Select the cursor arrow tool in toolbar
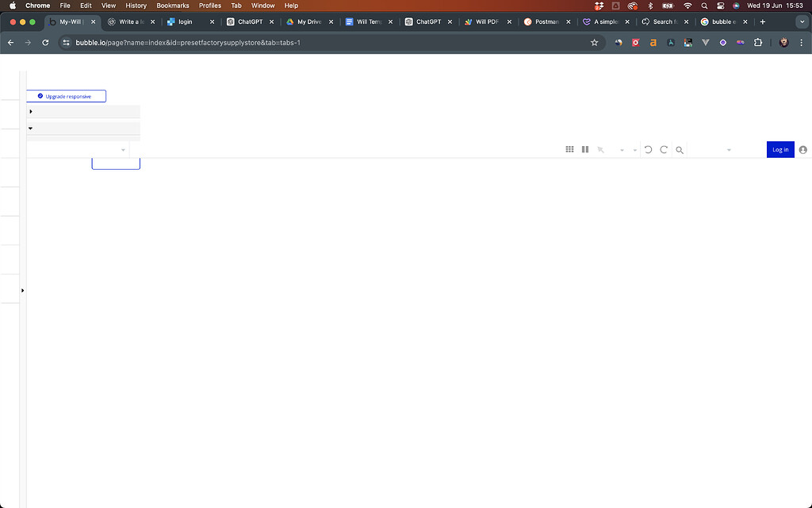Screen dimensions: 812x508 600,149
